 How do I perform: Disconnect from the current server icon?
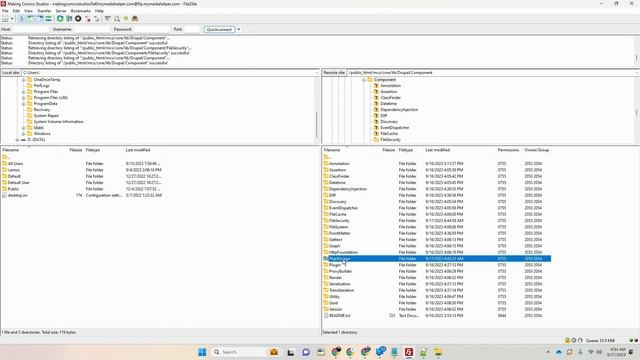point(88,19)
